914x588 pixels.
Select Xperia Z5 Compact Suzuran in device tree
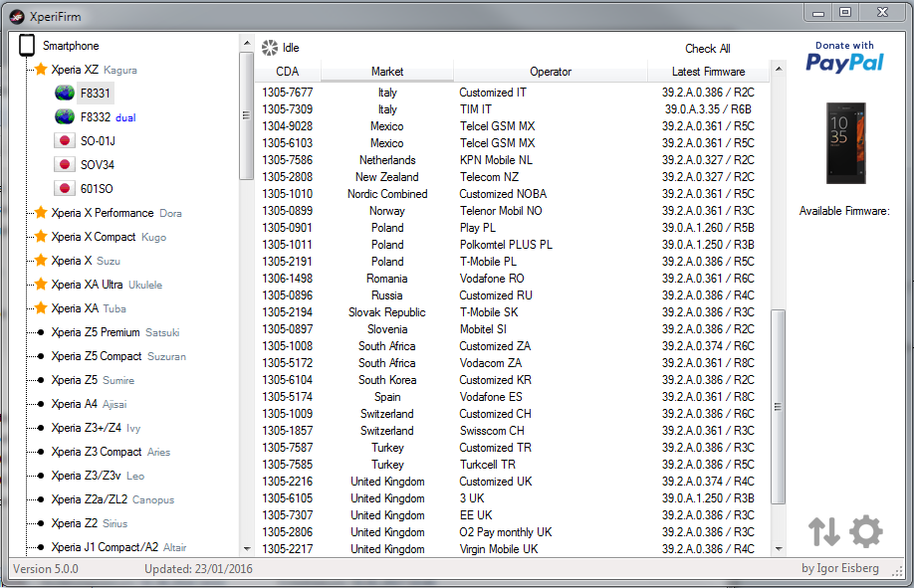tap(118, 356)
